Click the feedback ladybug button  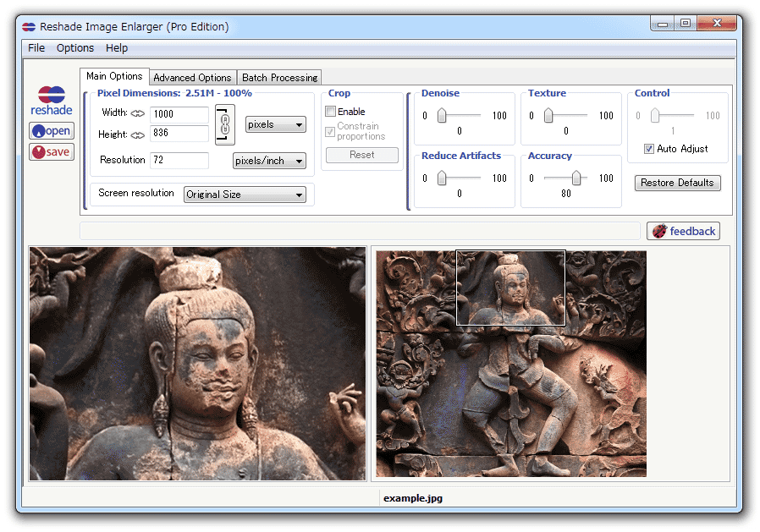[x=684, y=231]
